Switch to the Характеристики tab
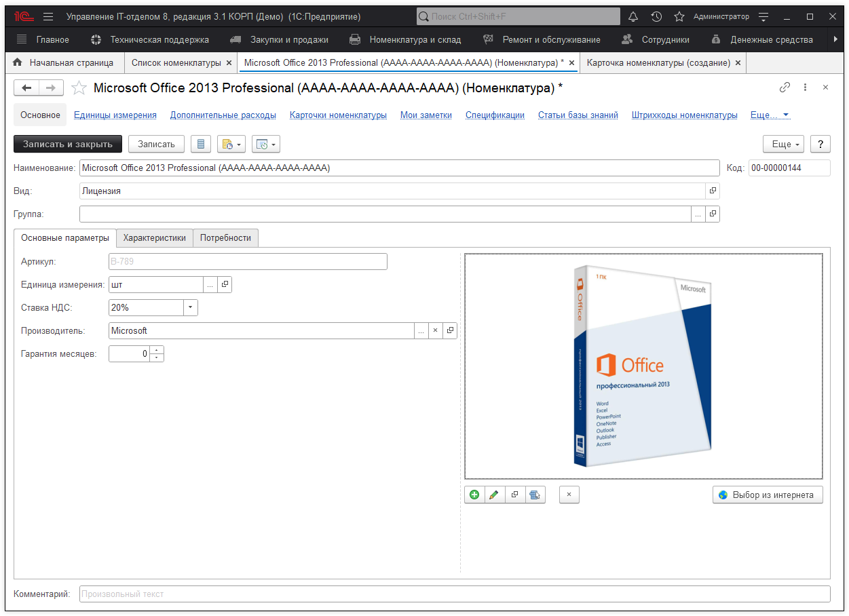 pos(154,238)
